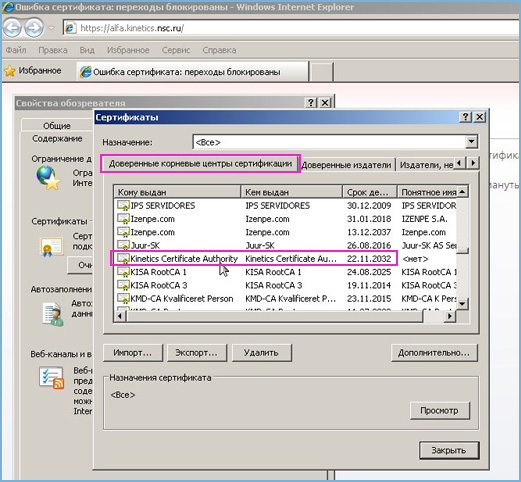
Task: Open the recent pages dropdown arrow near navigation
Action: (51, 28)
